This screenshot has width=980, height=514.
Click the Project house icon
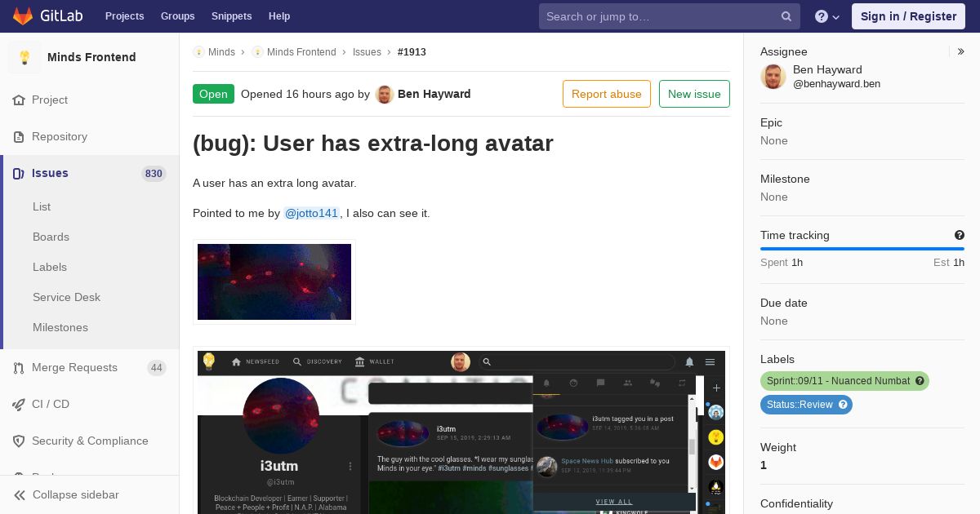tap(19, 100)
